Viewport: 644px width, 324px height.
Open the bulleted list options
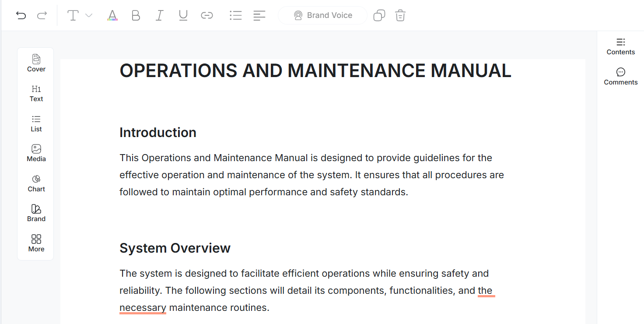click(235, 15)
